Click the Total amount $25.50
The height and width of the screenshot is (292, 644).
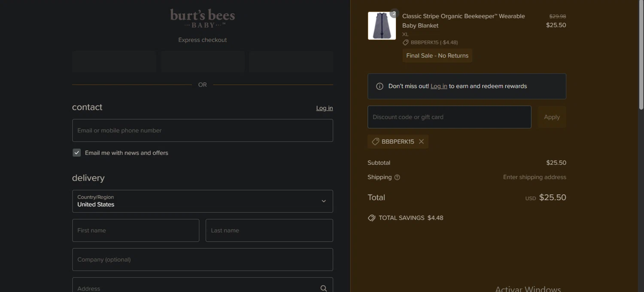click(x=553, y=197)
